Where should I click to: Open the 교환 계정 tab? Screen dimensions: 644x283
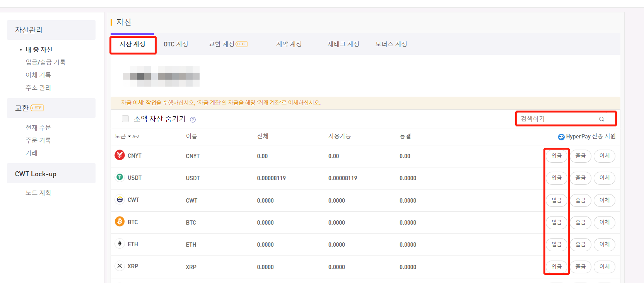coord(222,44)
